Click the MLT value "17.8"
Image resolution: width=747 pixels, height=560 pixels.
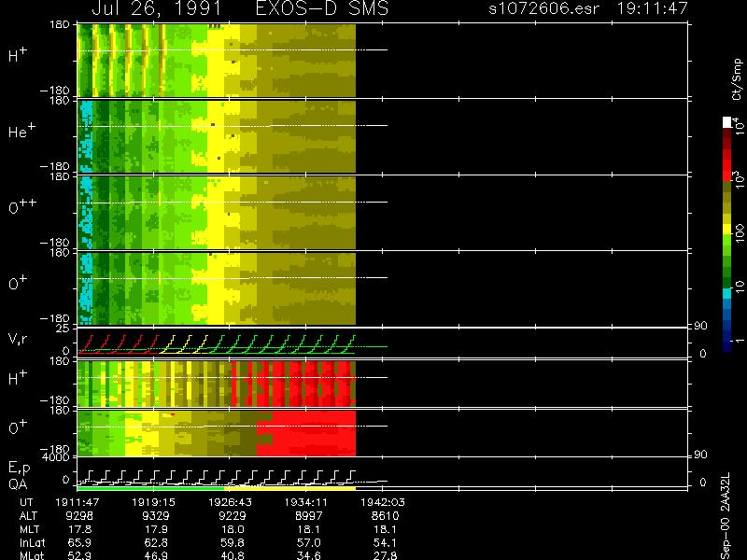coord(80,529)
